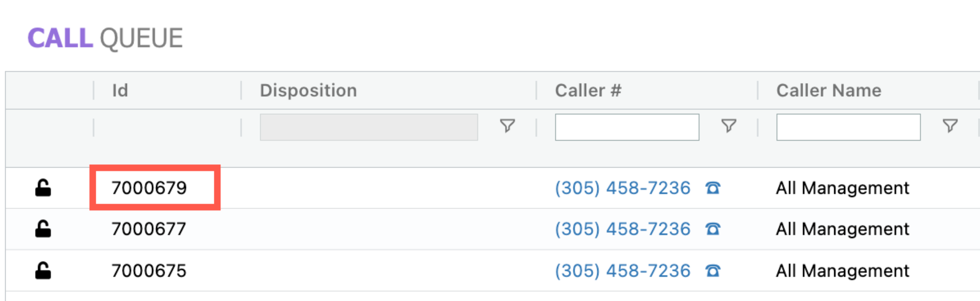The height and width of the screenshot is (301, 980).
Task: Select the highlighted Id 7000679 cell
Action: click(155, 188)
